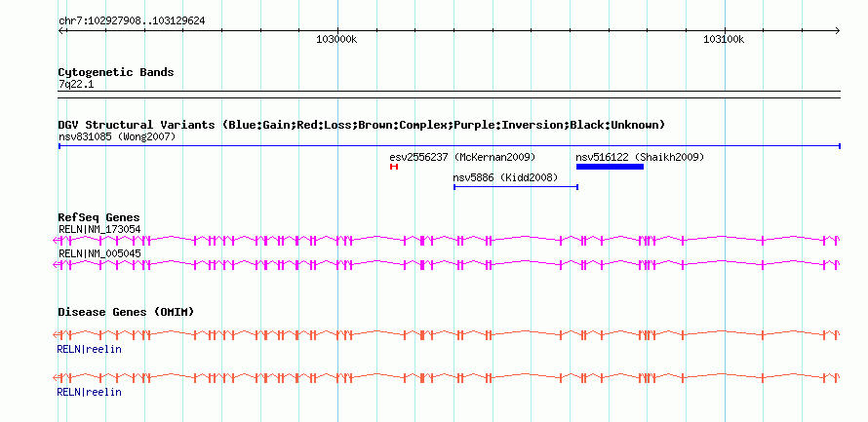Open the first RELN|reelin OMIM link
The image size is (868, 422).
(x=89, y=349)
